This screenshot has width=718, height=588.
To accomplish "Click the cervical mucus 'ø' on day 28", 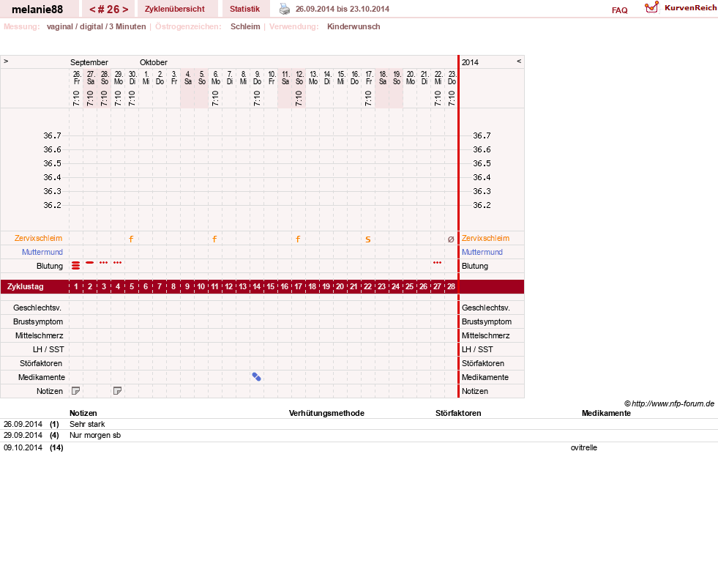I will pos(451,239).
